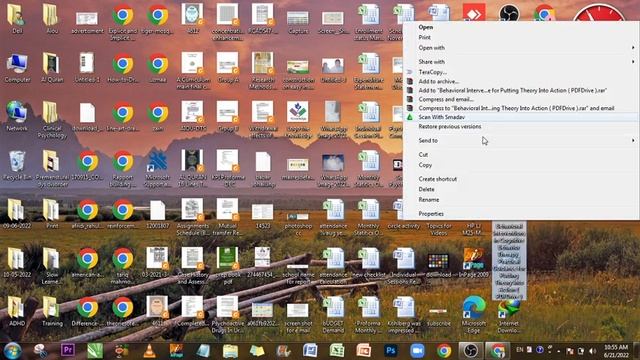This screenshot has height=360, width=640.
Task: Select the Computer desktop icon
Action: [17, 65]
